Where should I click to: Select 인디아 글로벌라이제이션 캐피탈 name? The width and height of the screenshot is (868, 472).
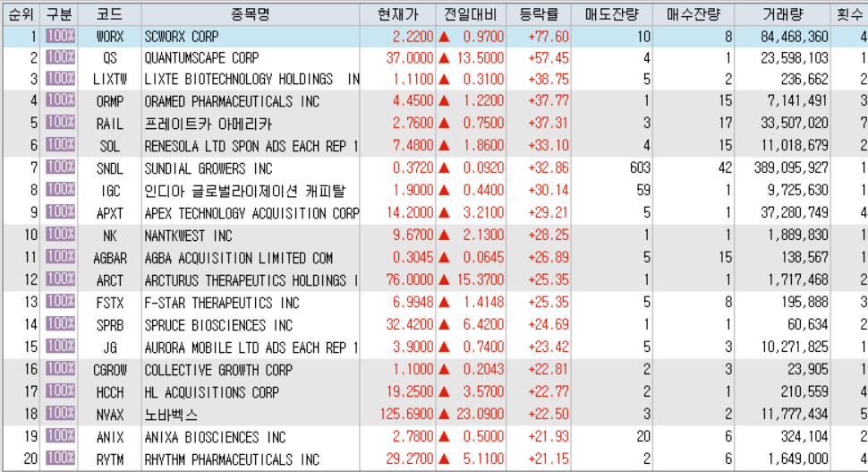click(x=244, y=191)
